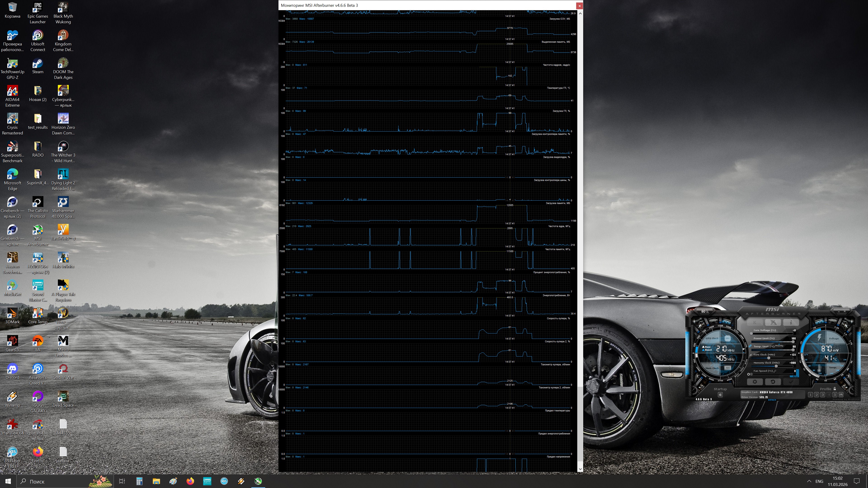
Task: Open the OC Scanner in Afterburner
Action: tap(705, 312)
